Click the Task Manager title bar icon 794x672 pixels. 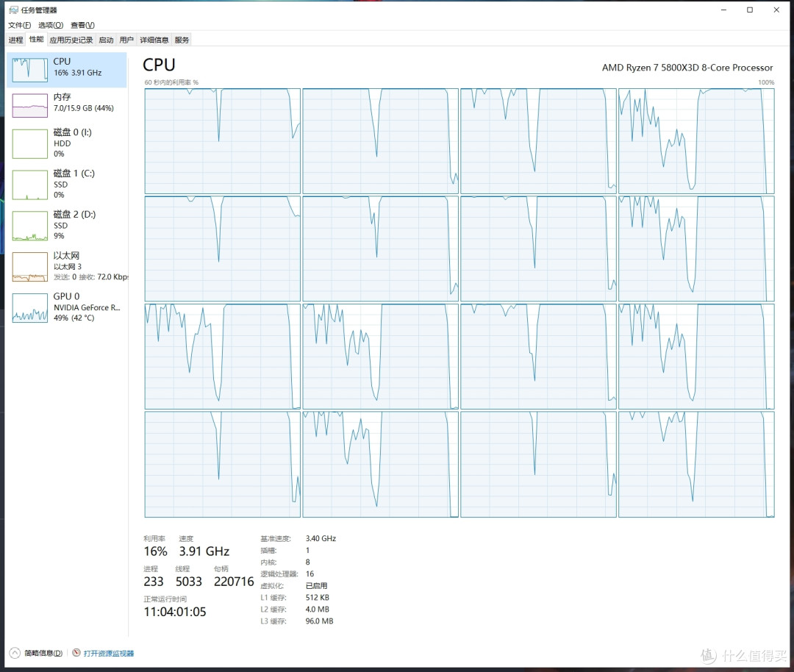12,10
